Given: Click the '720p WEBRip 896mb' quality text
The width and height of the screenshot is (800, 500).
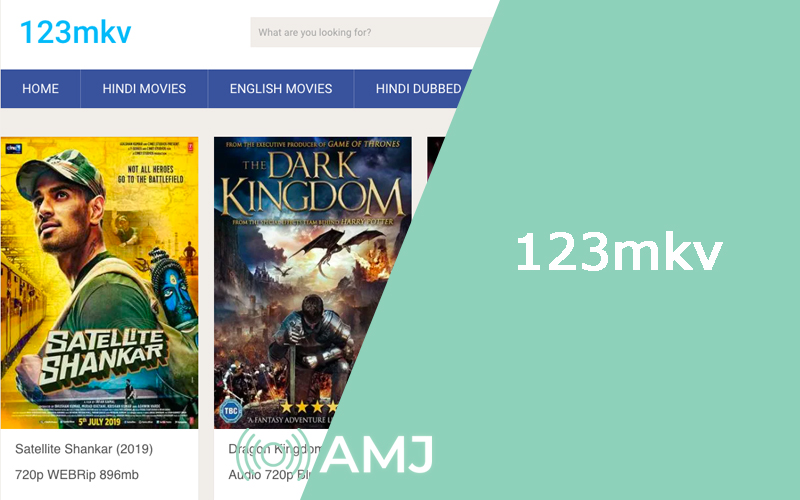Looking at the screenshot, I should 77,474.
